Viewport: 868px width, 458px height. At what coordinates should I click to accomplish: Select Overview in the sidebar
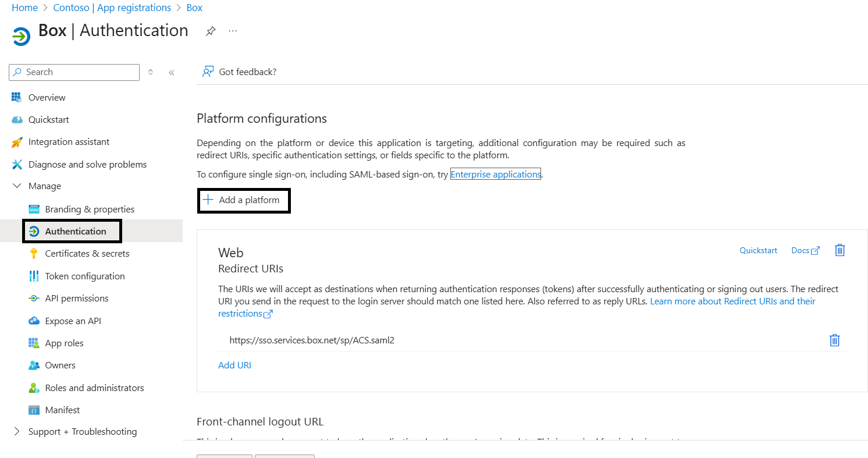pyautogui.click(x=47, y=97)
